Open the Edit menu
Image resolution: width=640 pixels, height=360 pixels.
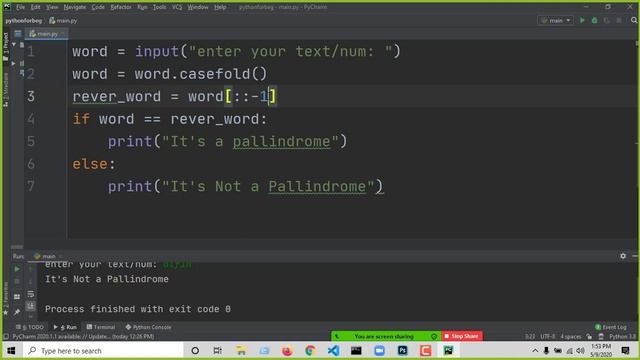(36, 7)
